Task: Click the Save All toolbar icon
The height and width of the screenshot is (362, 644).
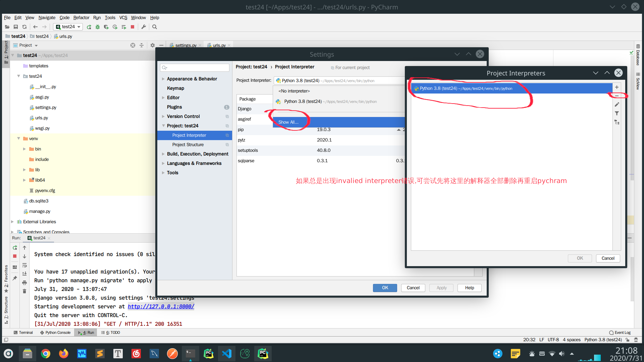Action: point(16,27)
